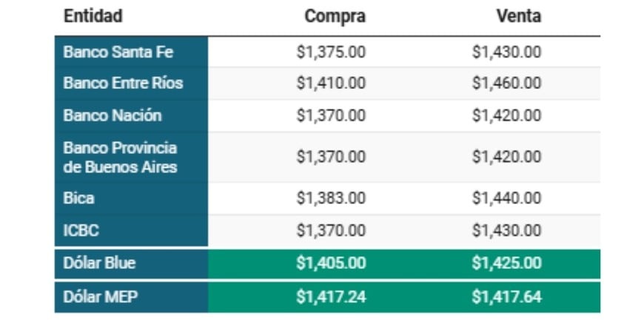Viewport: 644px width, 324px height.
Task: Select the Dólar MEP row label
Action: point(99,297)
